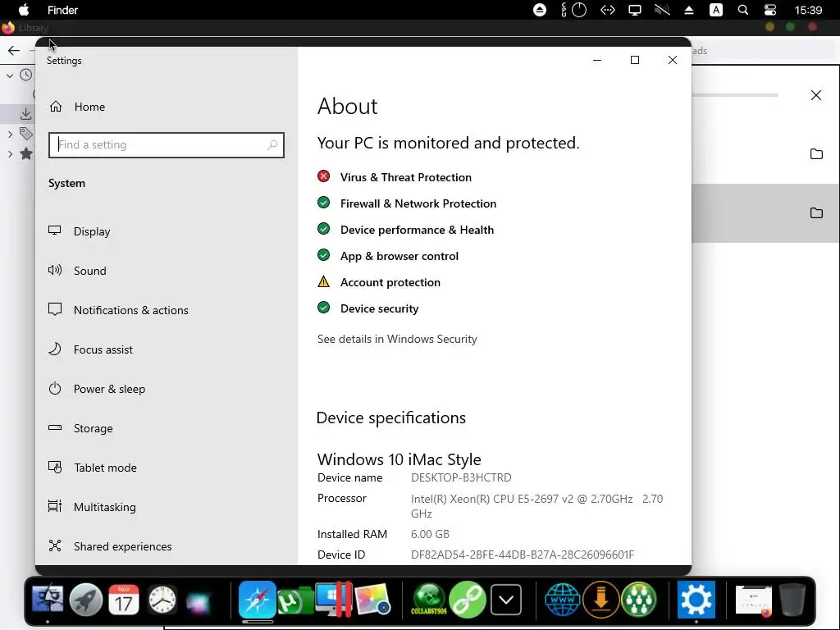840x630 pixels.
Task: Open Focus assist settings
Action: [x=90, y=349]
